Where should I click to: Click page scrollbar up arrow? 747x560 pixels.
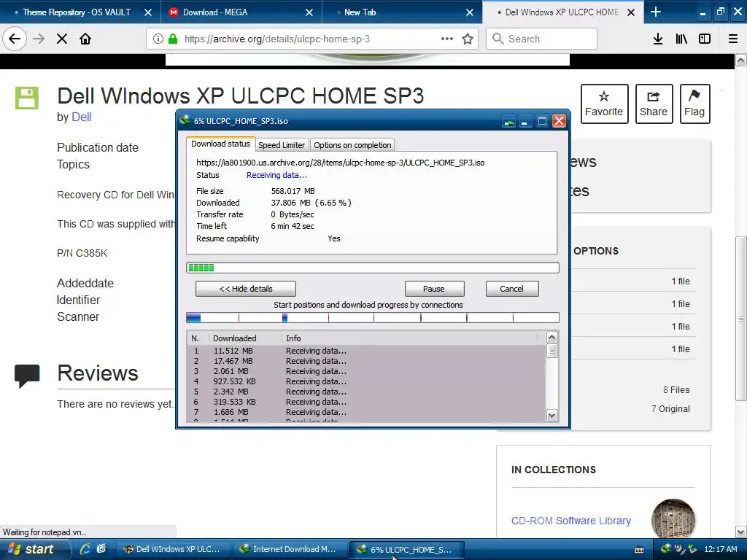(741, 61)
